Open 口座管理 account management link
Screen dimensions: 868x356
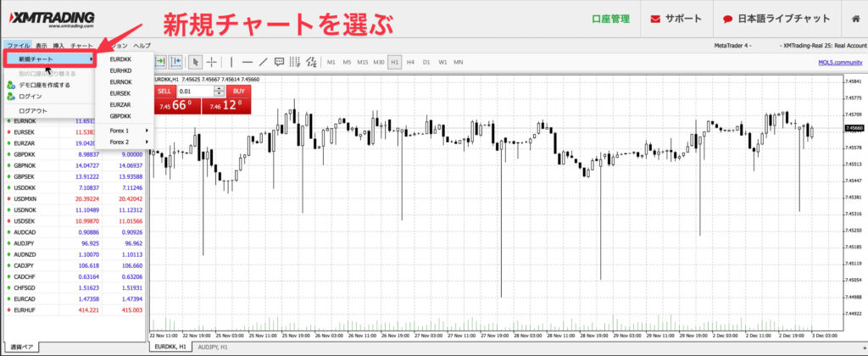click(610, 19)
